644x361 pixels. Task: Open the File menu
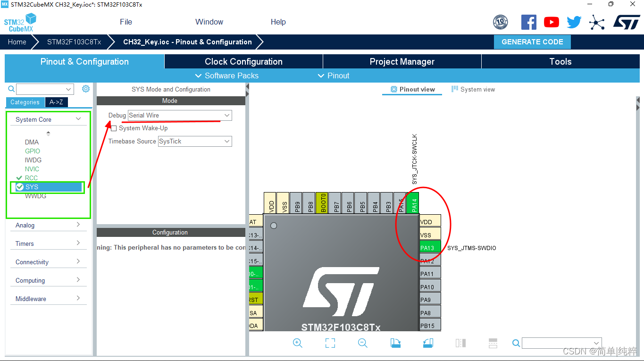tap(126, 22)
